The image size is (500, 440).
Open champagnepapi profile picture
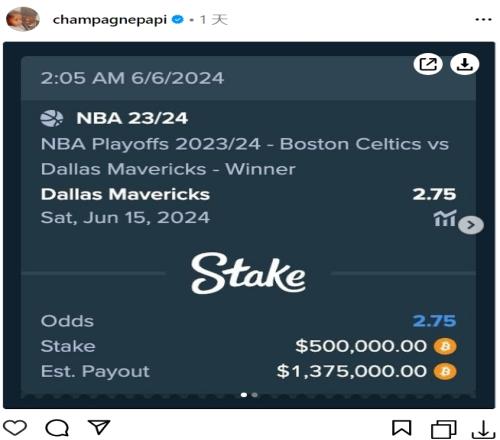tap(23, 19)
